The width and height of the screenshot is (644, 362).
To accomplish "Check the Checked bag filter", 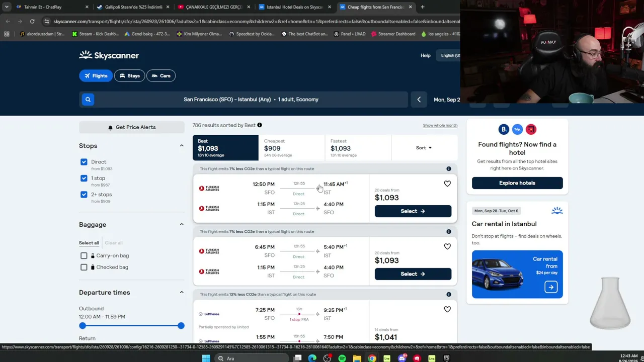I will coord(84,267).
